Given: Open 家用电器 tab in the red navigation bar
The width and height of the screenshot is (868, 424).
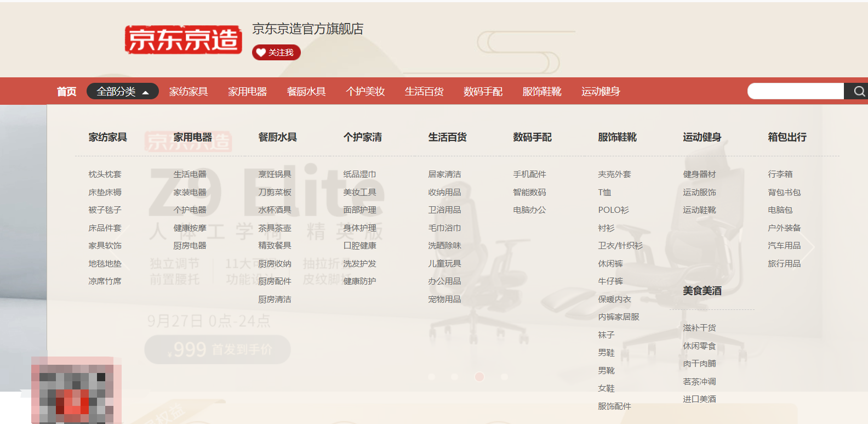Looking at the screenshot, I should pos(248,91).
